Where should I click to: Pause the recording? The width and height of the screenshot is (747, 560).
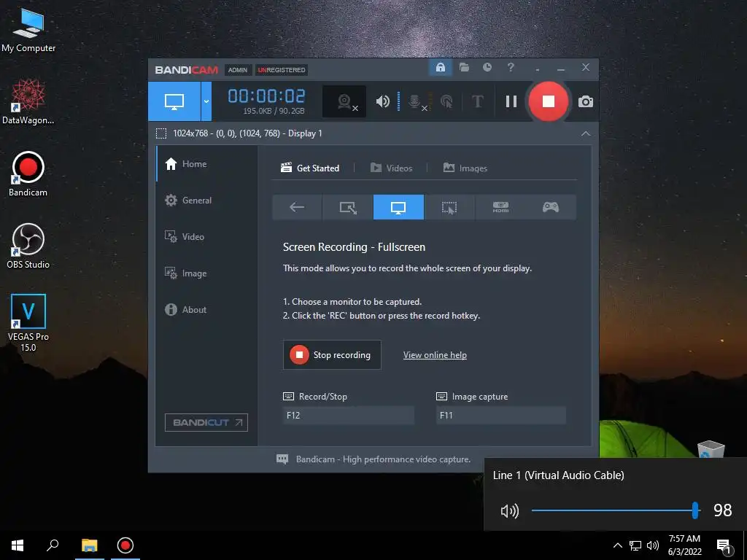coord(511,101)
